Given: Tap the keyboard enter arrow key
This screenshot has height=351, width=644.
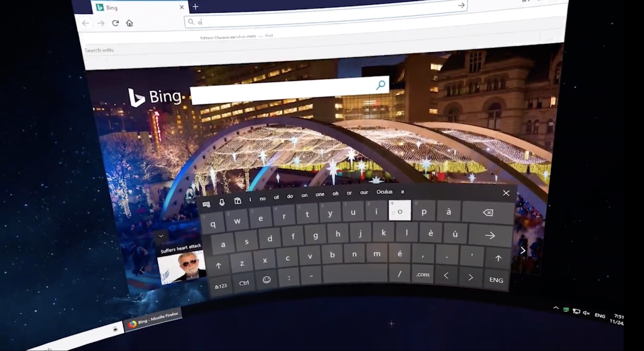Looking at the screenshot, I should [x=490, y=235].
